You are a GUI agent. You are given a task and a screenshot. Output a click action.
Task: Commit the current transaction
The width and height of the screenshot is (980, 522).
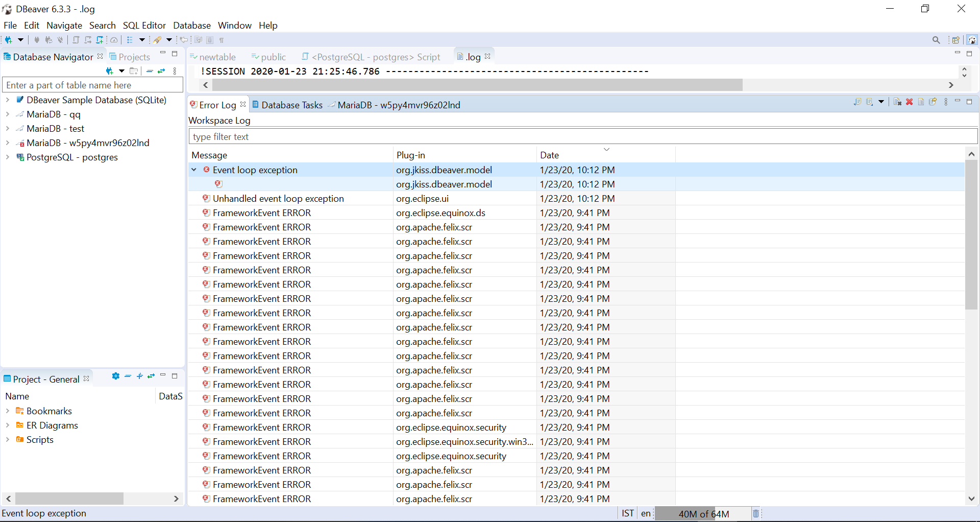[76, 40]
